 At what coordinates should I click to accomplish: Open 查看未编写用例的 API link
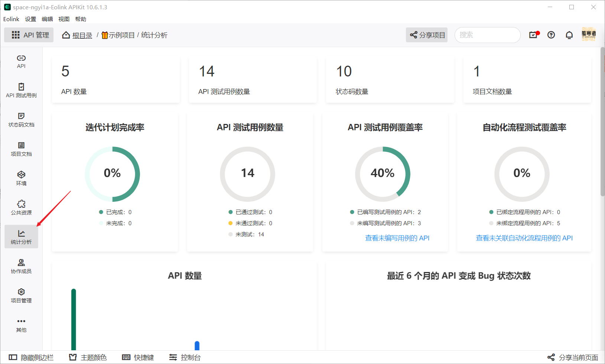point(397,238)
